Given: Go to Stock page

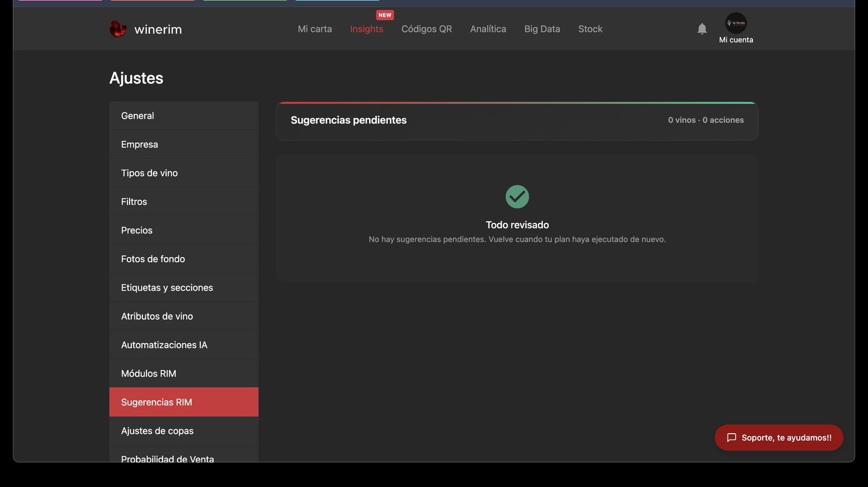Looking at the screenshot, I should [590, 29].
